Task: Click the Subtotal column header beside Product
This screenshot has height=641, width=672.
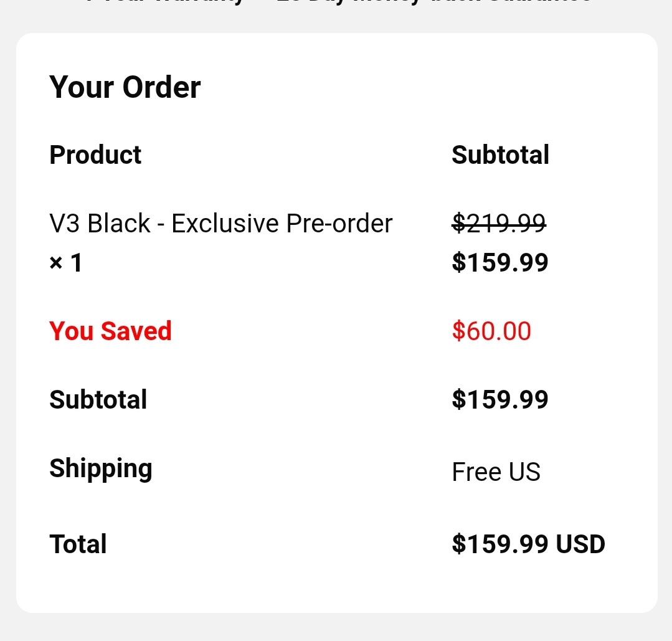Action: pyautogui.click(x=500, y=155)
